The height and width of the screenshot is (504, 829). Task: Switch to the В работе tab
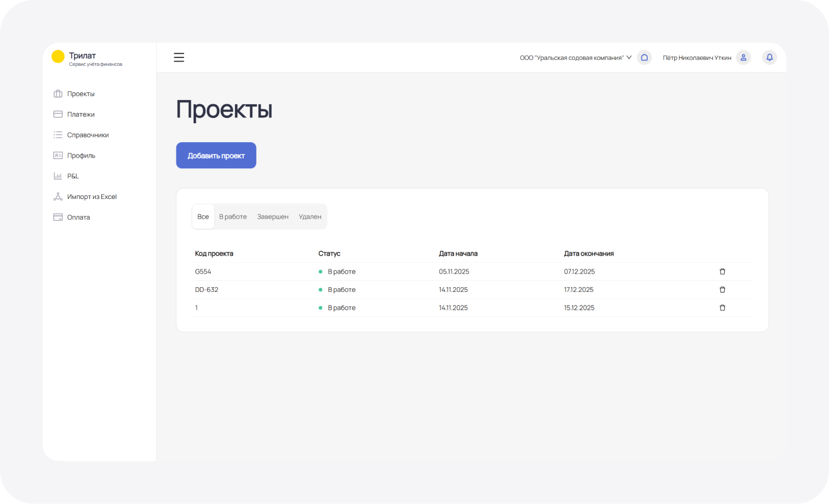[233, 217]
